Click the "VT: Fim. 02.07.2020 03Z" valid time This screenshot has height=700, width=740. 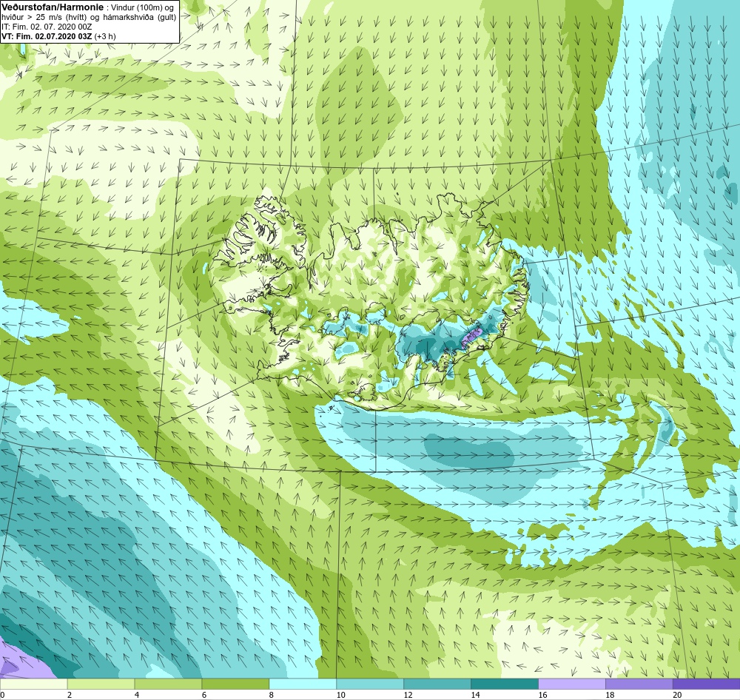click(47, 36)
